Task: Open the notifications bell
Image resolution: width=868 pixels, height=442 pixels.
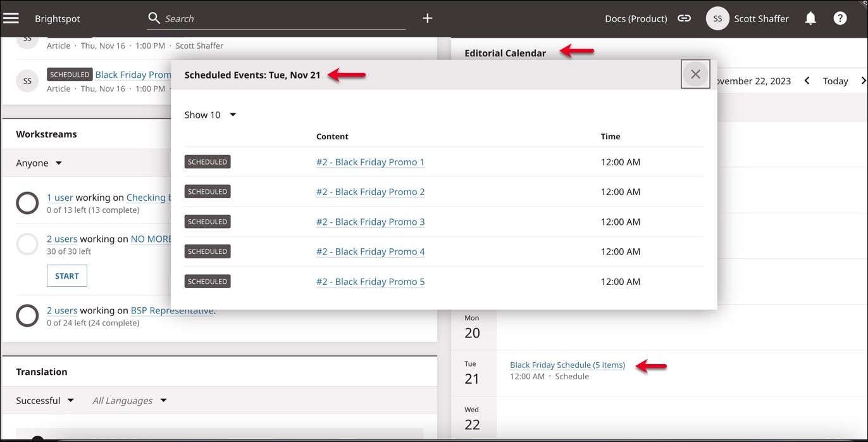Action: tap(810, 18)
